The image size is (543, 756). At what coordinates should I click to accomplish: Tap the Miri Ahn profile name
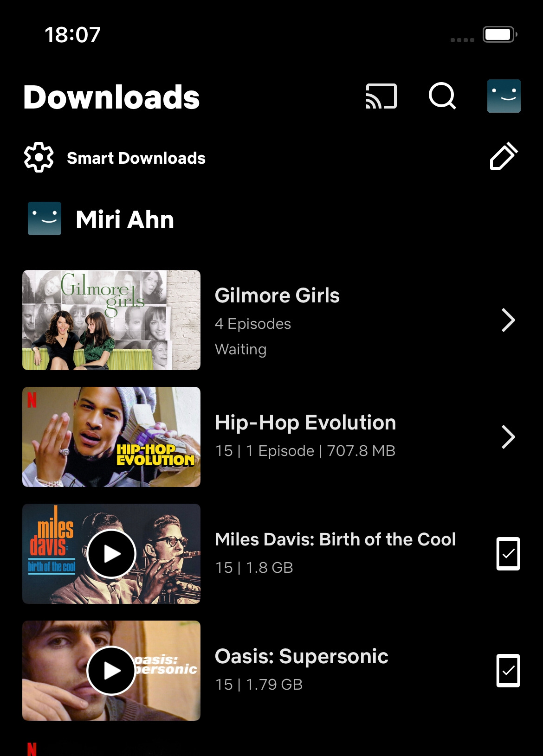[125, 219]
